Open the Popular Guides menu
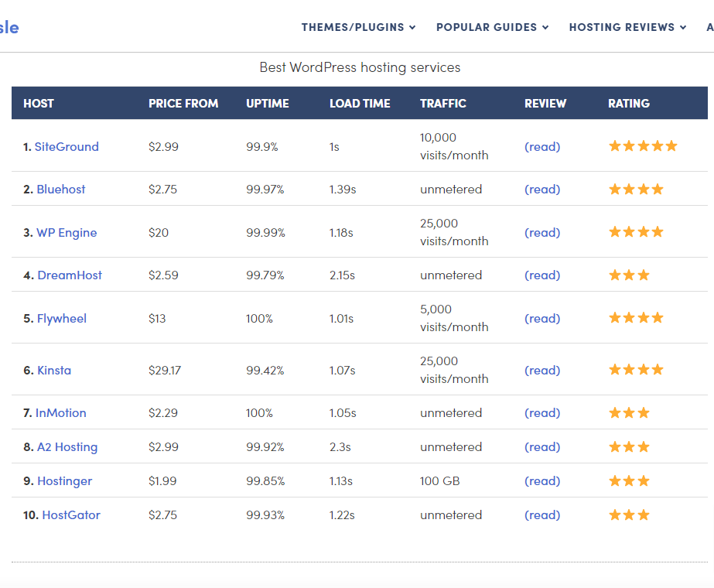Viewport: 714px width, 588px height. point(492,27)
